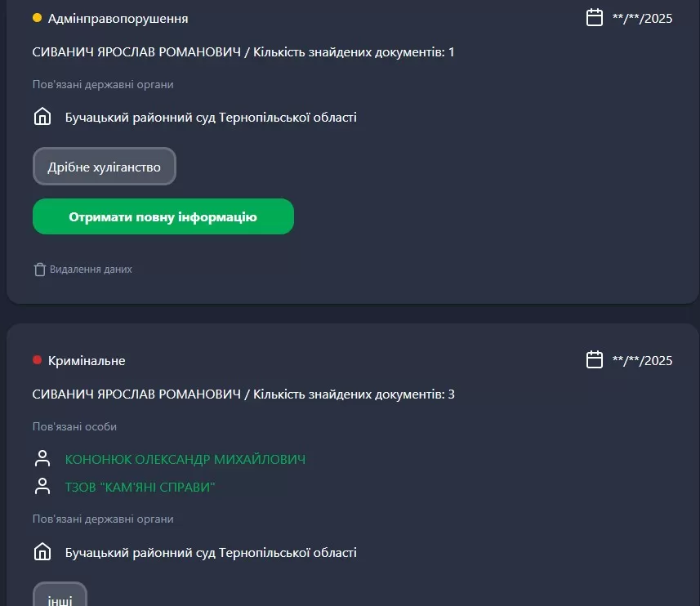Click the calendar icon in the Кримінальне card
Screen dimensions: 700x606
595,359
